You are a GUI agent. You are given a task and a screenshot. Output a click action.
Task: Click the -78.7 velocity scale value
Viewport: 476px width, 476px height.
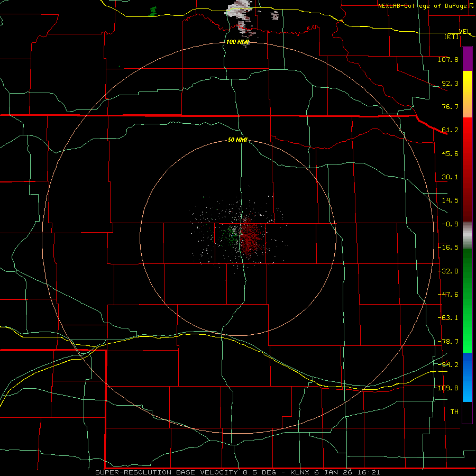[x=448, y=342]
